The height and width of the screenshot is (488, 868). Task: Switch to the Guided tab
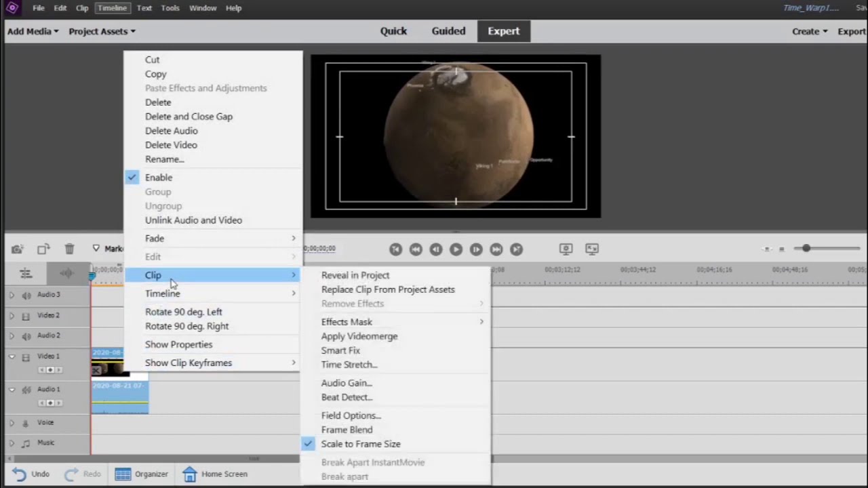coord(448,31)
